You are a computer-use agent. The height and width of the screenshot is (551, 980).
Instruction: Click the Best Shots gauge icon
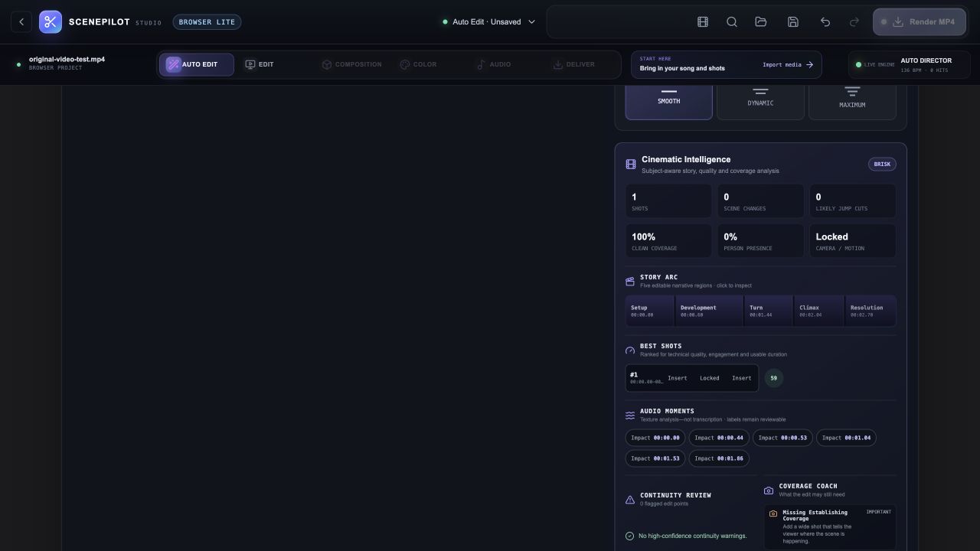(630, 350)
